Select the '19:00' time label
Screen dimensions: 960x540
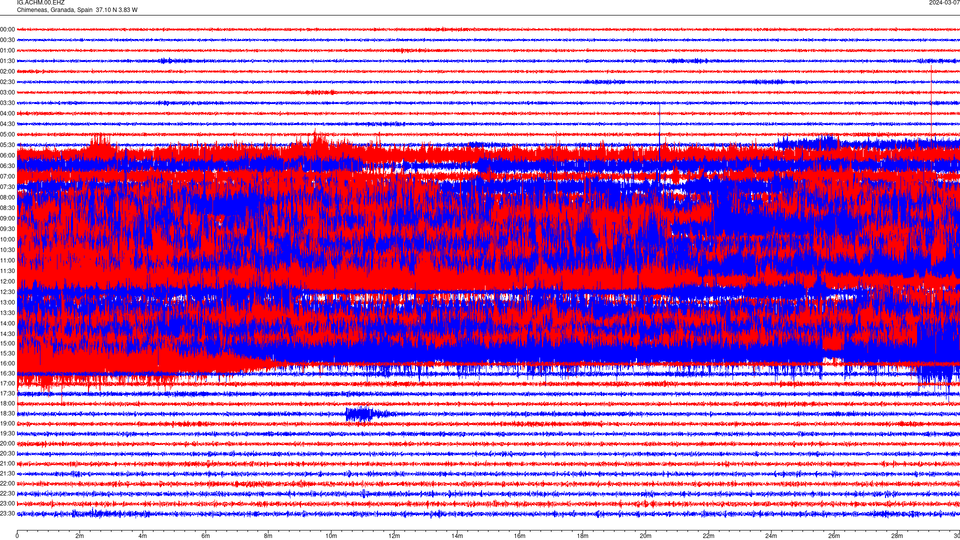tap(8, 423)
